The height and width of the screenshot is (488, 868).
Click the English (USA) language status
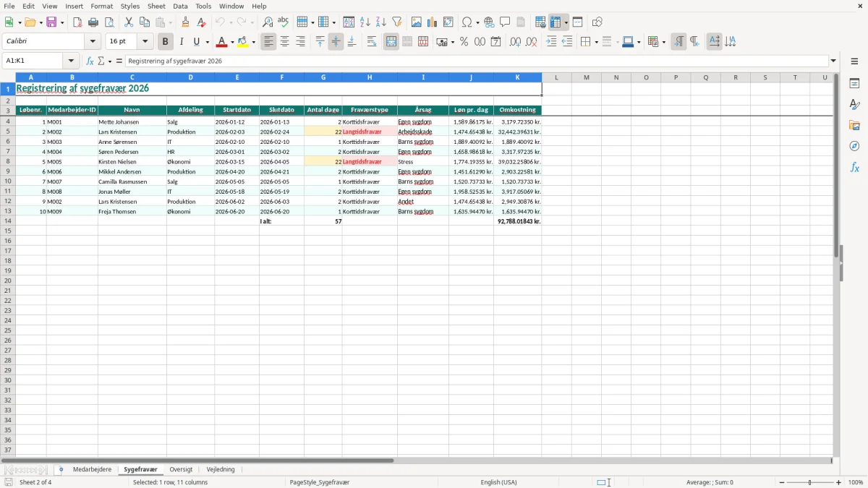click(x=499, y=482)
